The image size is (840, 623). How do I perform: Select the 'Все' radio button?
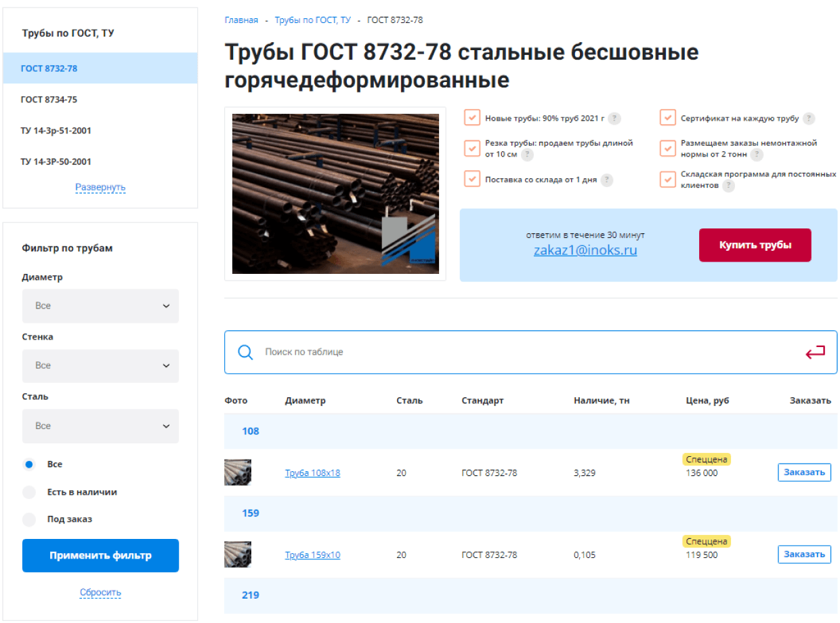coord(29,464)
